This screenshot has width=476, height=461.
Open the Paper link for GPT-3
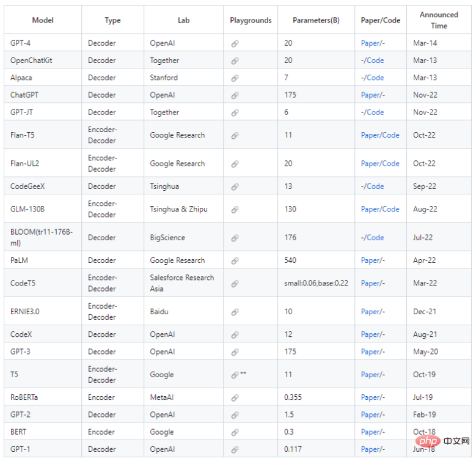370,352
